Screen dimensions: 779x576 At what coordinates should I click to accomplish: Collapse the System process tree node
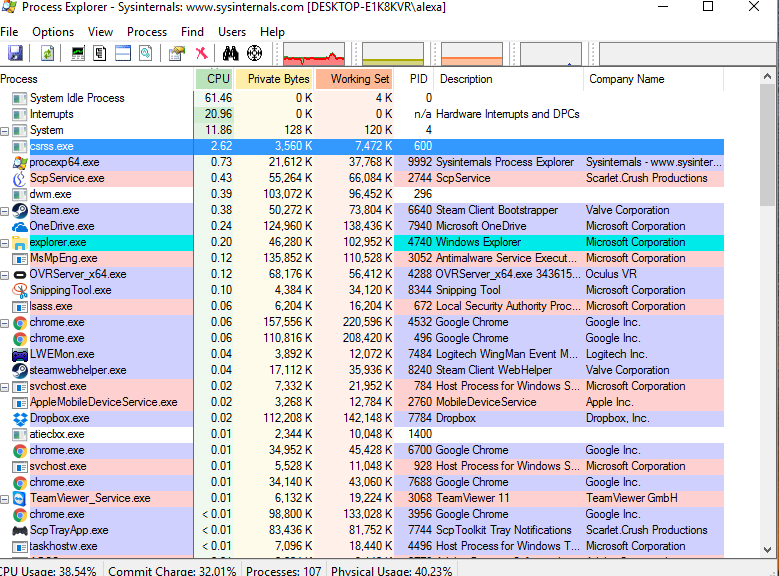tap(5, 130)
